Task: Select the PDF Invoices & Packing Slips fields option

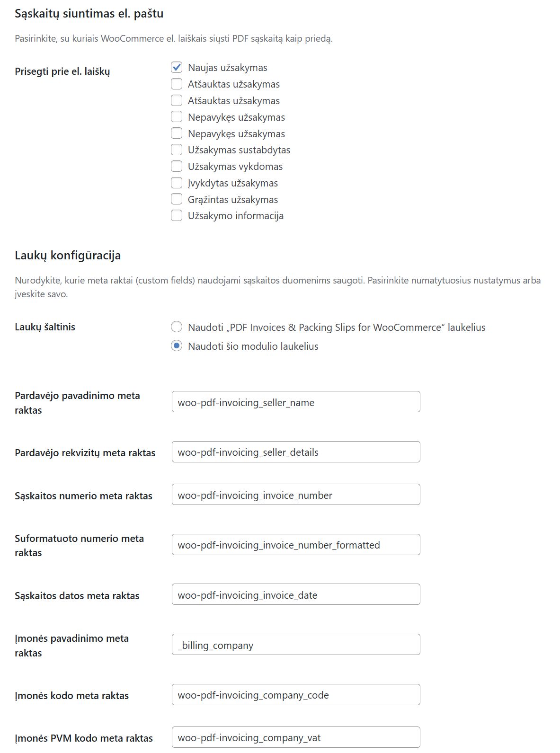Action: click(177, 327)
